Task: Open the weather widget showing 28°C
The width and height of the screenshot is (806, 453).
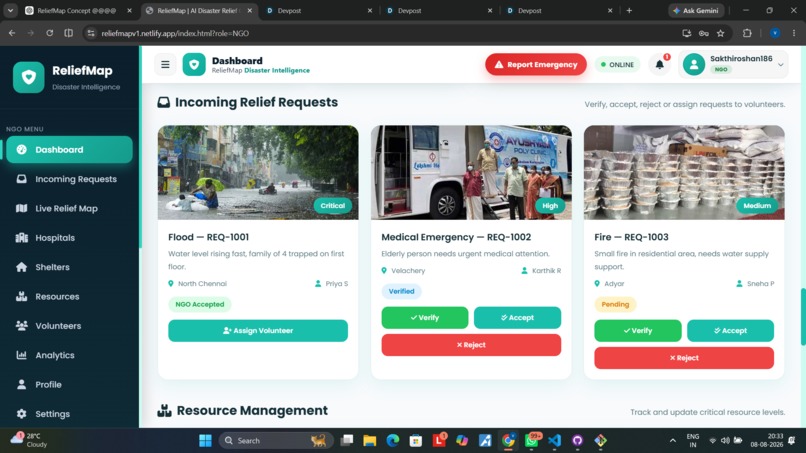Action: [x=30, y=440]
